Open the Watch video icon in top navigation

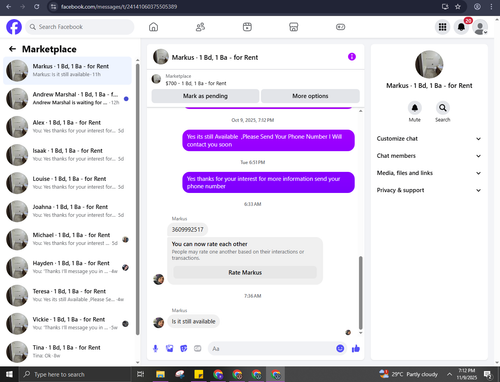tap(247, 27)
